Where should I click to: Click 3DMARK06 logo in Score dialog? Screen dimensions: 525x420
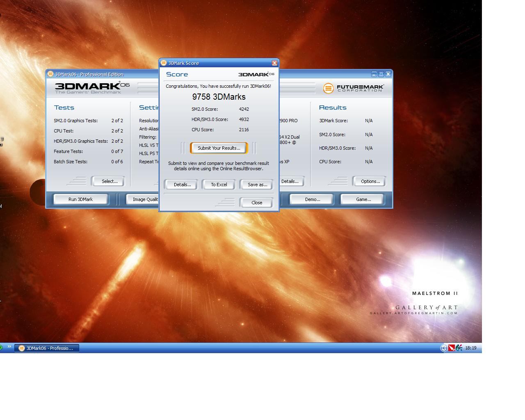(256, 74)
